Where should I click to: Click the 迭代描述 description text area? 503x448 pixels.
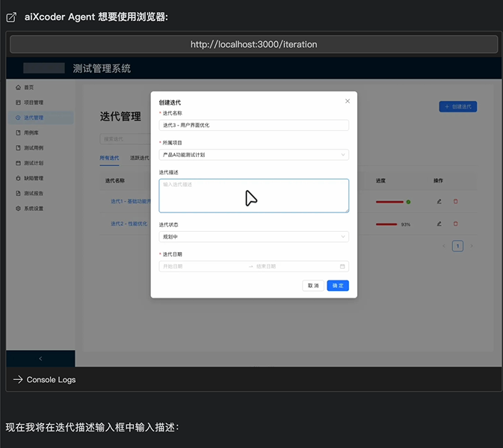pos(253,195)
